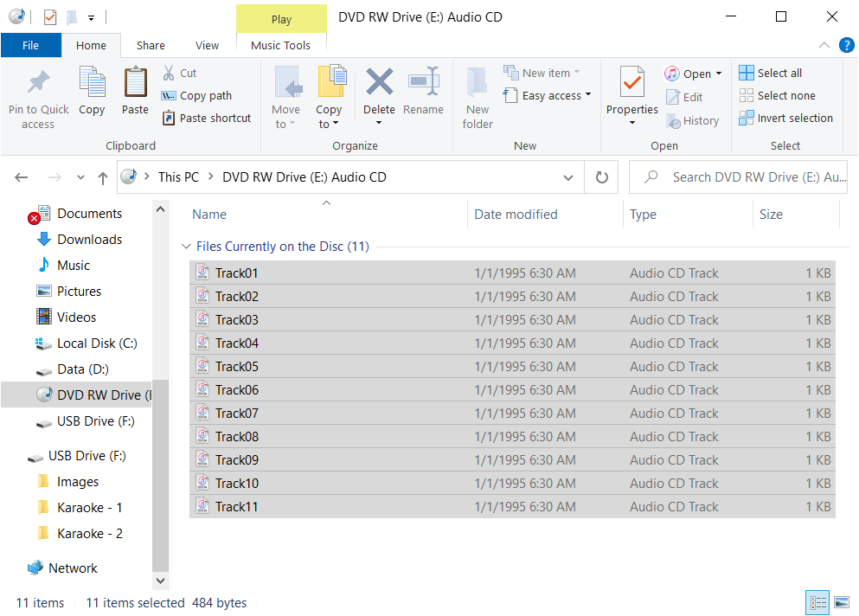
Task: Click the Pin to Quick access icon
Action: click(x=38, y=83)
